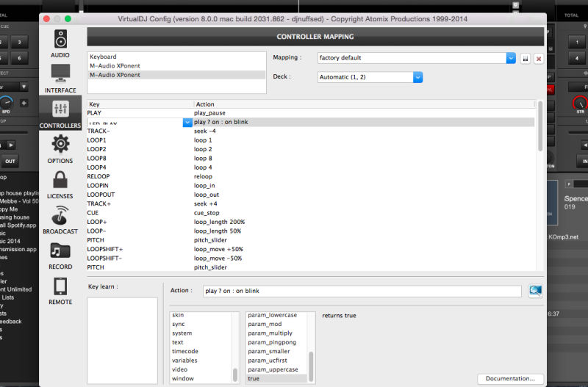Select the LOOP+ key row
The width and height of the screenshot is (588, 387).
pos(310,222)
